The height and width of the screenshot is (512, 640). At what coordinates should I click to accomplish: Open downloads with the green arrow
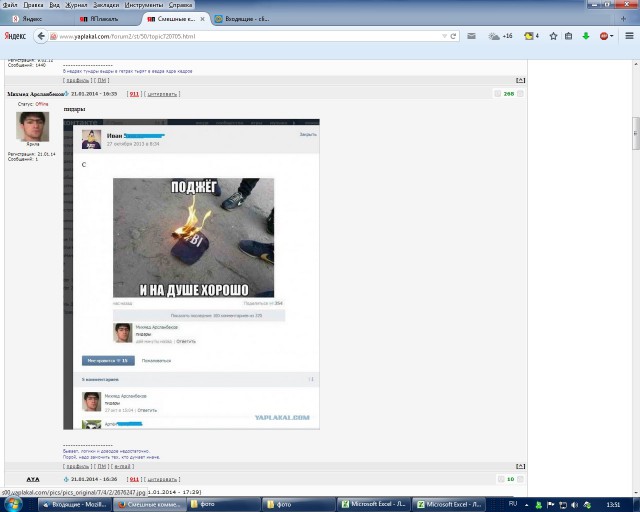pyautogui.click(x=586, y=36)
